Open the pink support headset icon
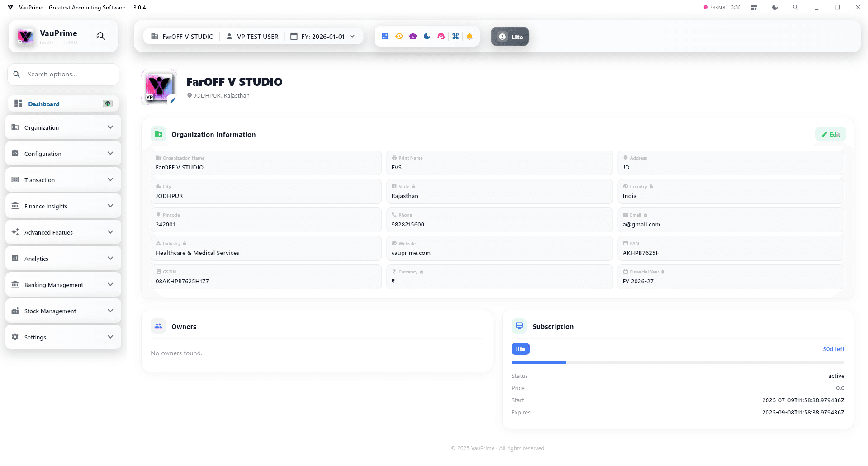This screenshot has width=868, height=466. click(441, 37)
